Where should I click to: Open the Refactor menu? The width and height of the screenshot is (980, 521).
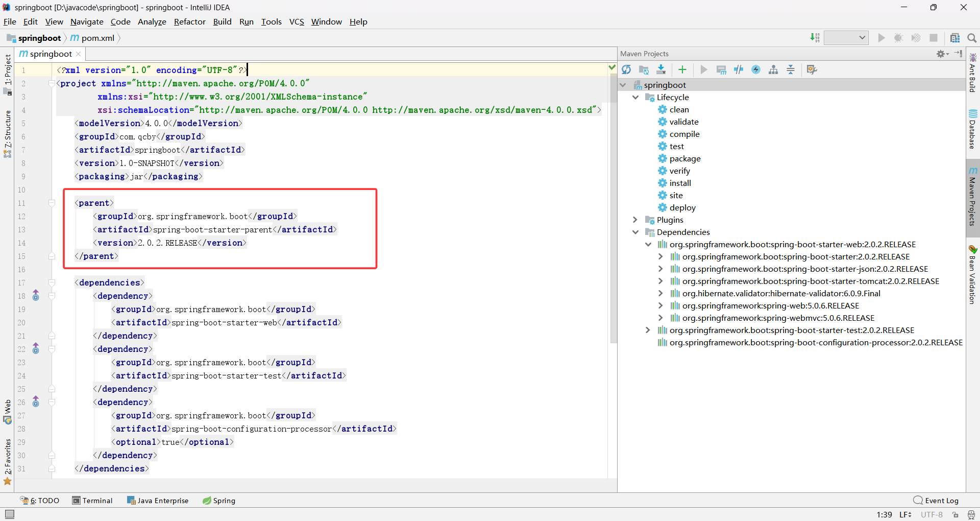[x=189, y=21]
